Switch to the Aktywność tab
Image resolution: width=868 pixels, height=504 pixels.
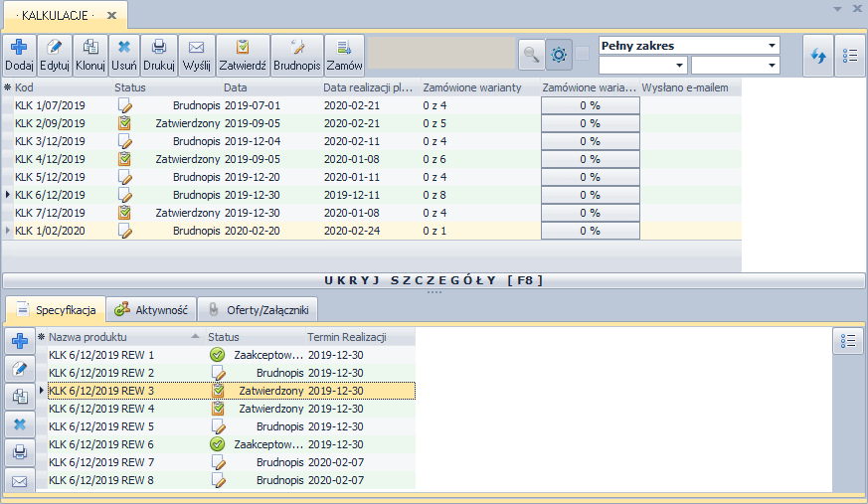click(151, 310)
